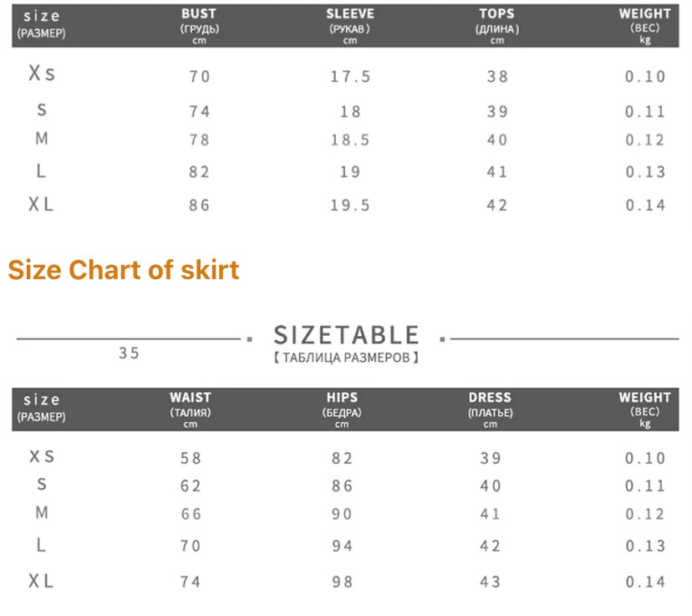Screen dimensions: 692x616
Task: Click the SLEEVE column header
Action: pos(349,14)
